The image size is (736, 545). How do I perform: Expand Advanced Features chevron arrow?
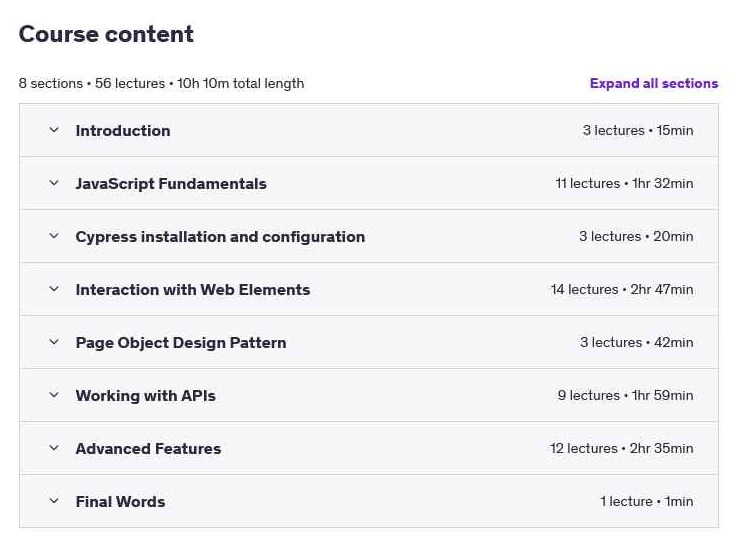[x=54, y=448]
